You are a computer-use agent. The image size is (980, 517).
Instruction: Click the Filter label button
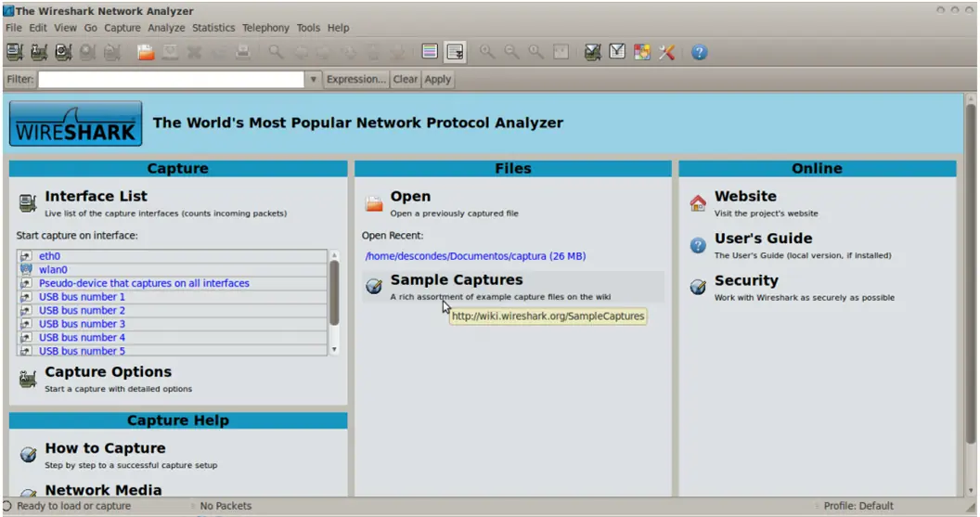click(20, 80)
